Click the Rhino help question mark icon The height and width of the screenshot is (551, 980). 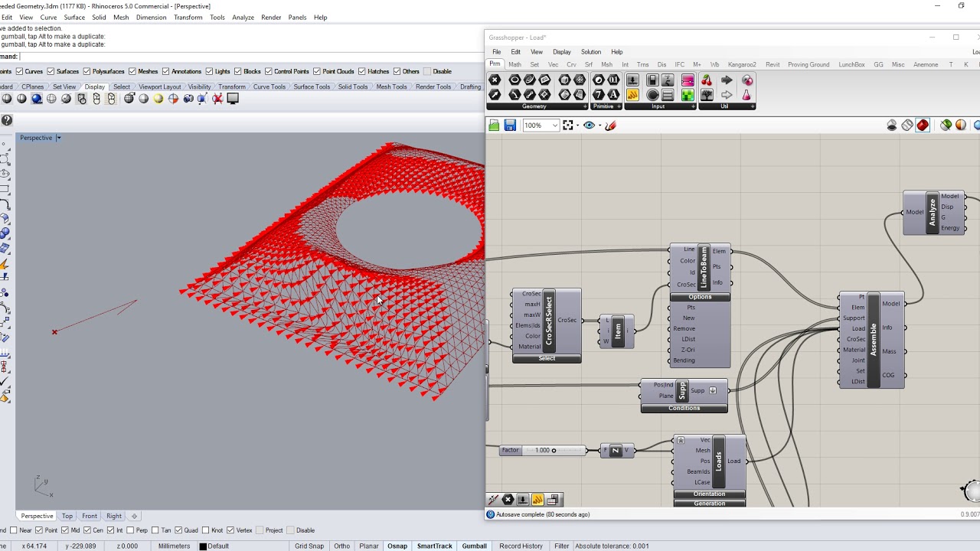[6, 120]
